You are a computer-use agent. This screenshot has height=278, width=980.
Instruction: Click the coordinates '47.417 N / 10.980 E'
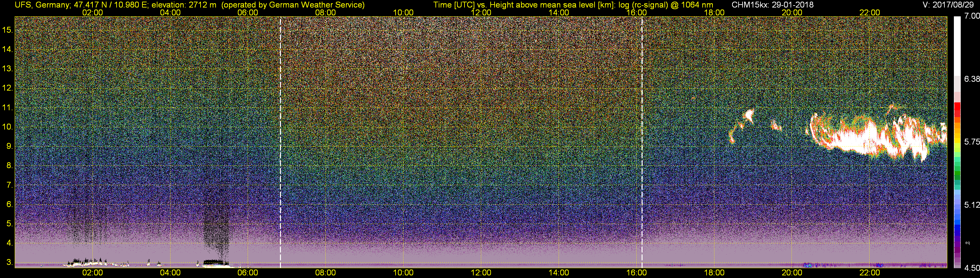[x=110, y=5]
